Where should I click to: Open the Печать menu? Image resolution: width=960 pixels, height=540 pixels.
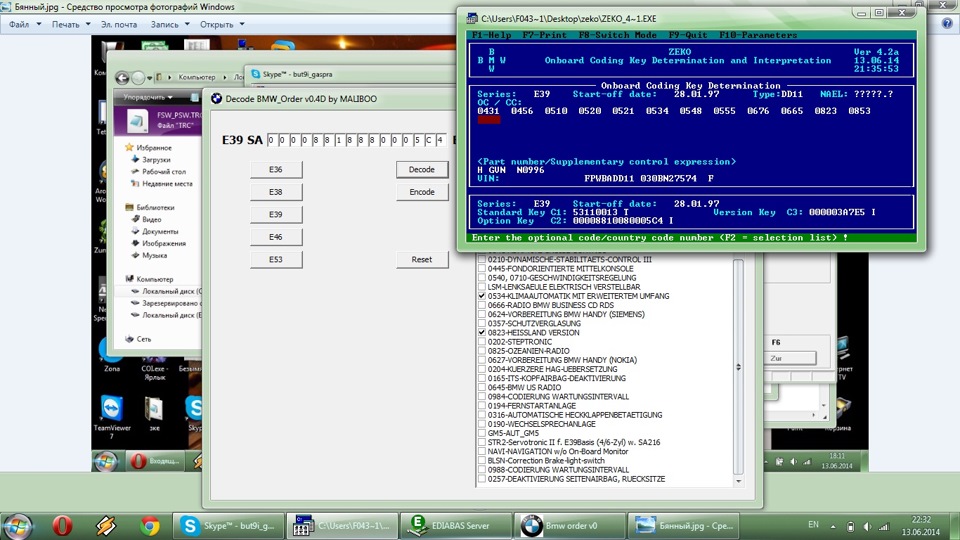(71, 24)
